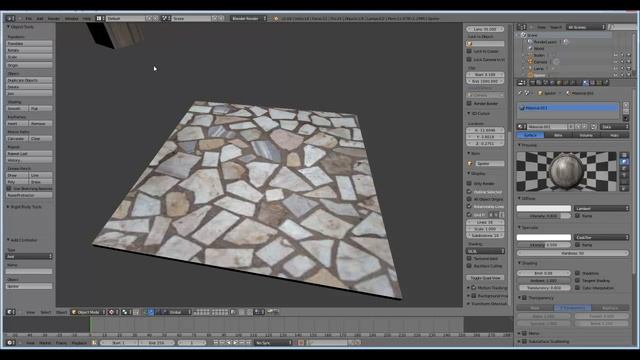Open the Window menu
Screen dimensions: 640x360
[x=71, y=18]
